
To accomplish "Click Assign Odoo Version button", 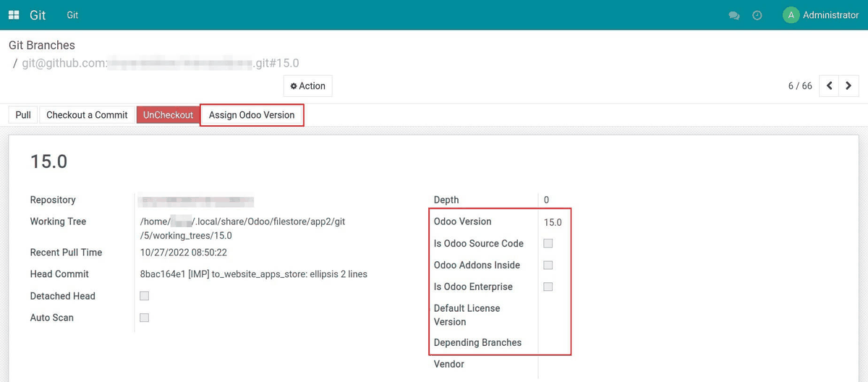I will 252,115.
